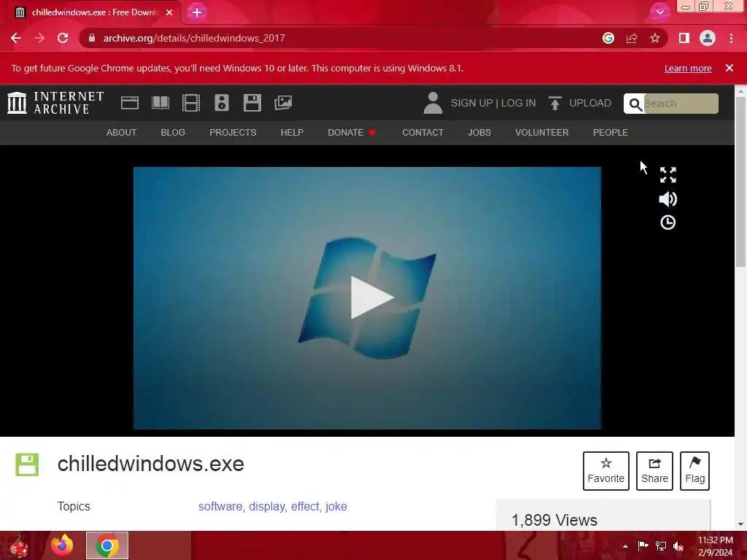Open the Images icon in header
The height and width of the screenshot is (560, 747).
(x=283, y=103)
